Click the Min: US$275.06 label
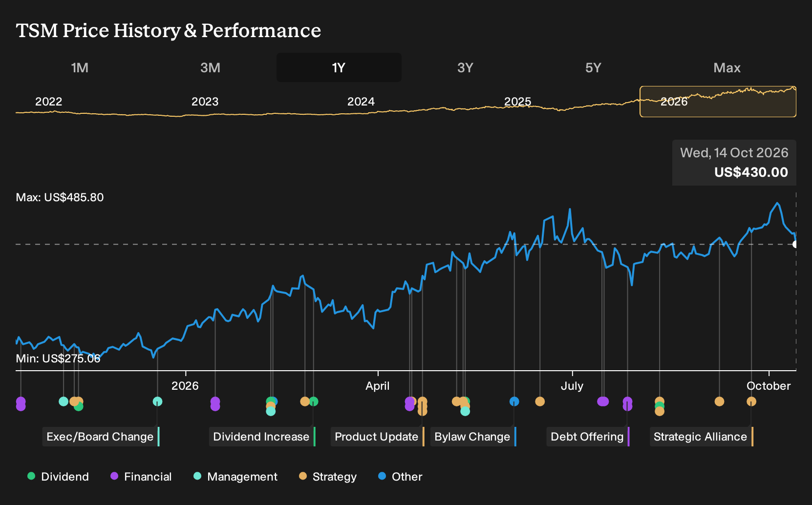 [x=58, y=358]
